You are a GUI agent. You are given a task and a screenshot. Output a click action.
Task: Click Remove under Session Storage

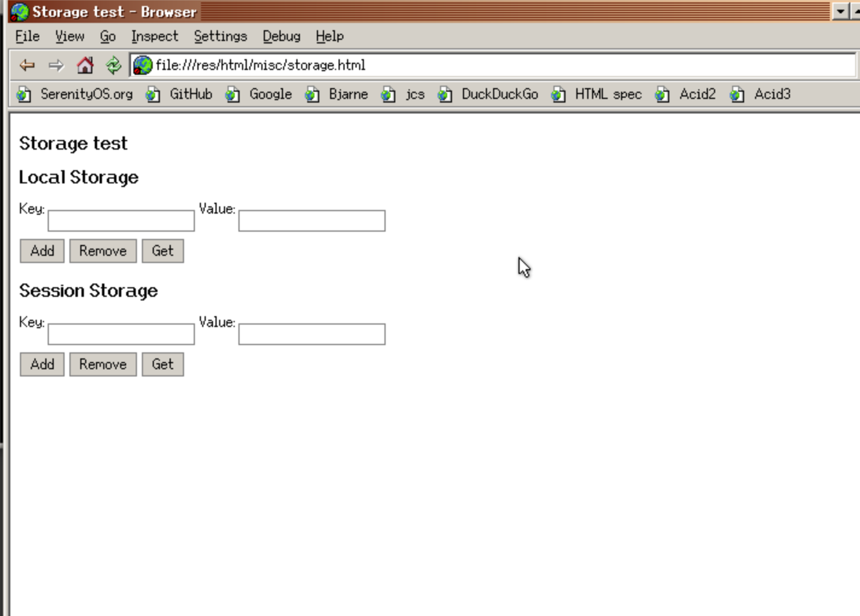tap(103, 364)
